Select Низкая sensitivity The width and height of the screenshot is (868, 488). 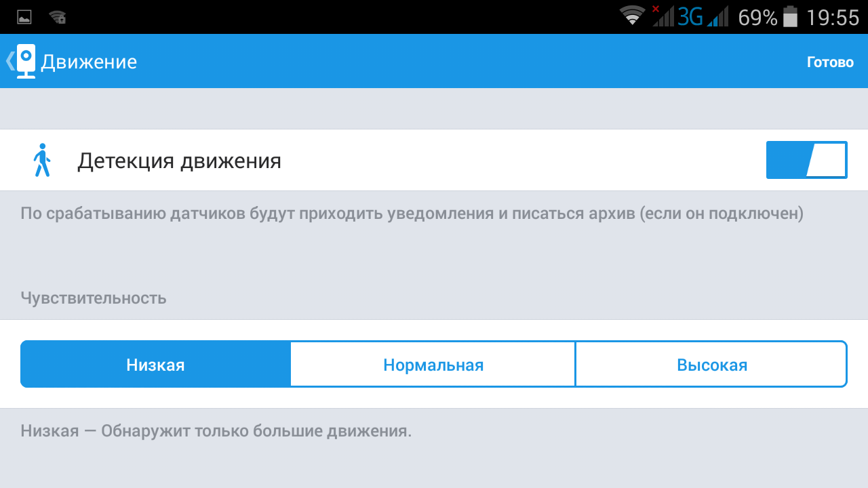point(155,365)
